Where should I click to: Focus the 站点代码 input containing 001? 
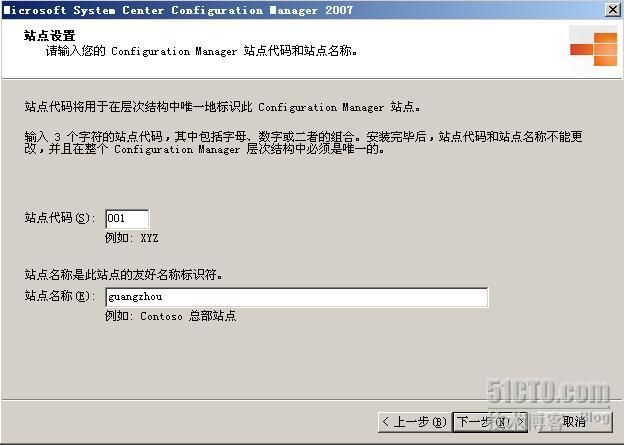pos(127,219)
